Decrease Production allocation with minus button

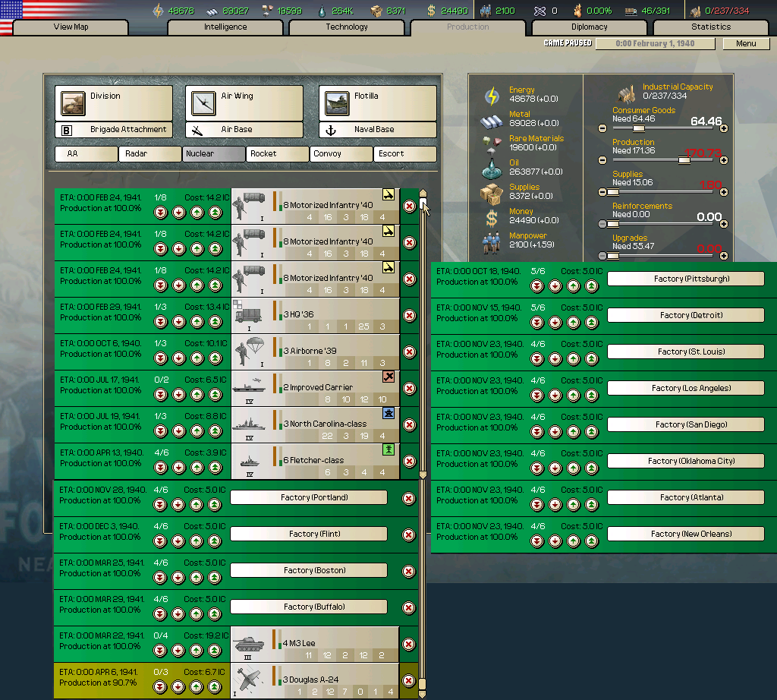tap(602, 160)
